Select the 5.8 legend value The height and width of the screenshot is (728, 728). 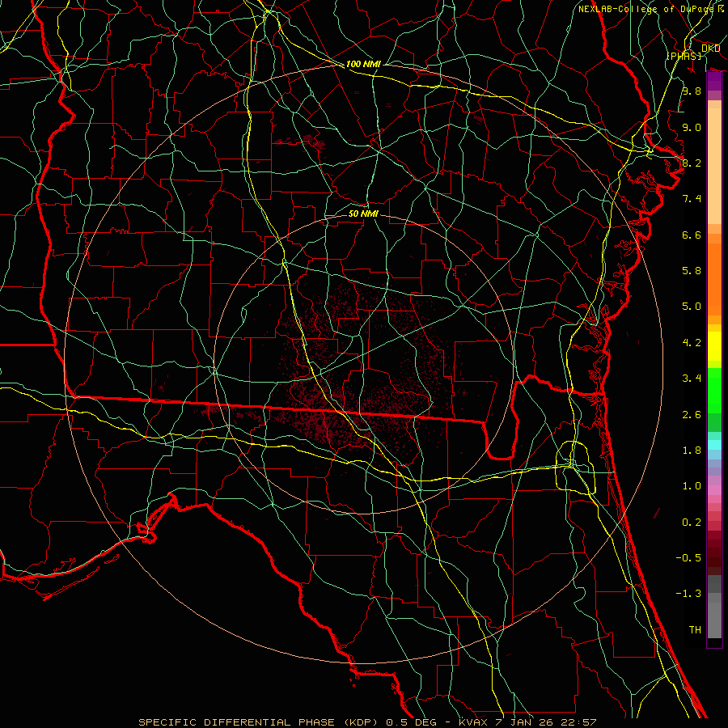click(692, 270)
